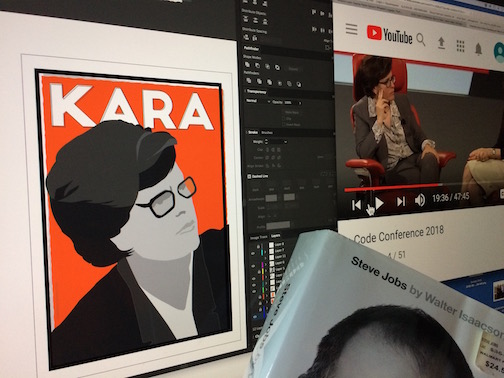Toggle the Clip checkbox in Transparency
This screenshot has width=504, height=378.
[x=284, y=118]
